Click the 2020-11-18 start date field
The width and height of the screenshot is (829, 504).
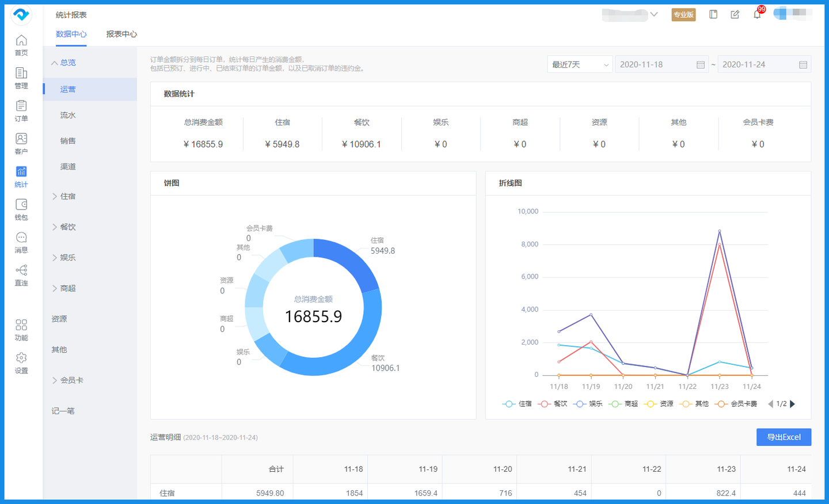656,64
